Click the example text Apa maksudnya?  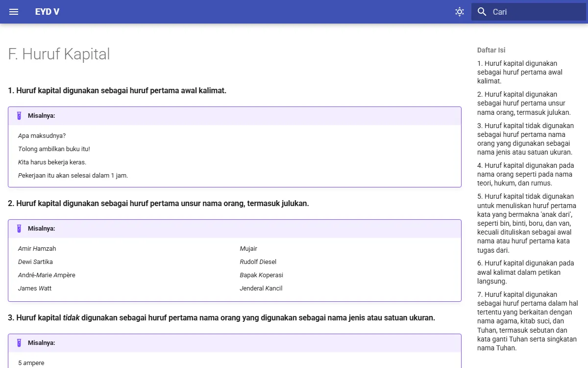42,136
